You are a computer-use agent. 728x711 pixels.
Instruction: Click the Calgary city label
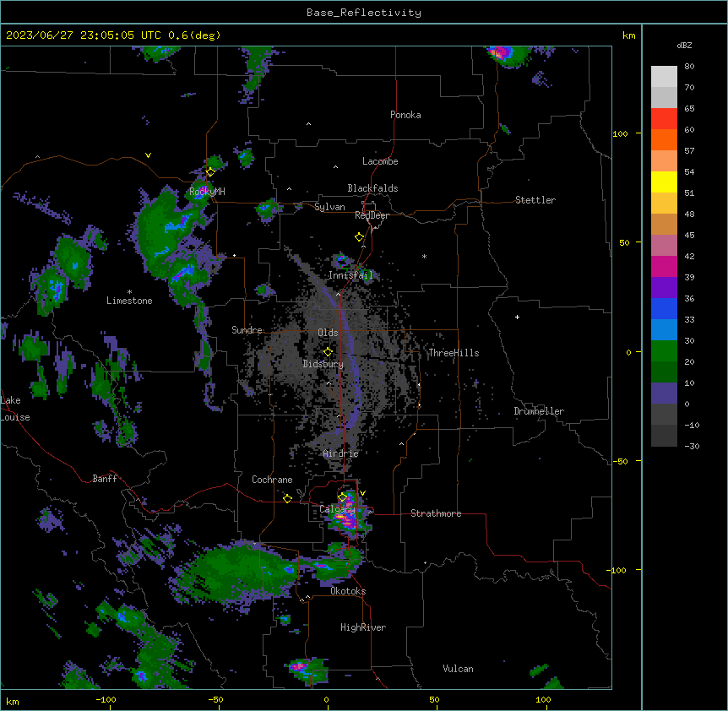coord(337,509)
